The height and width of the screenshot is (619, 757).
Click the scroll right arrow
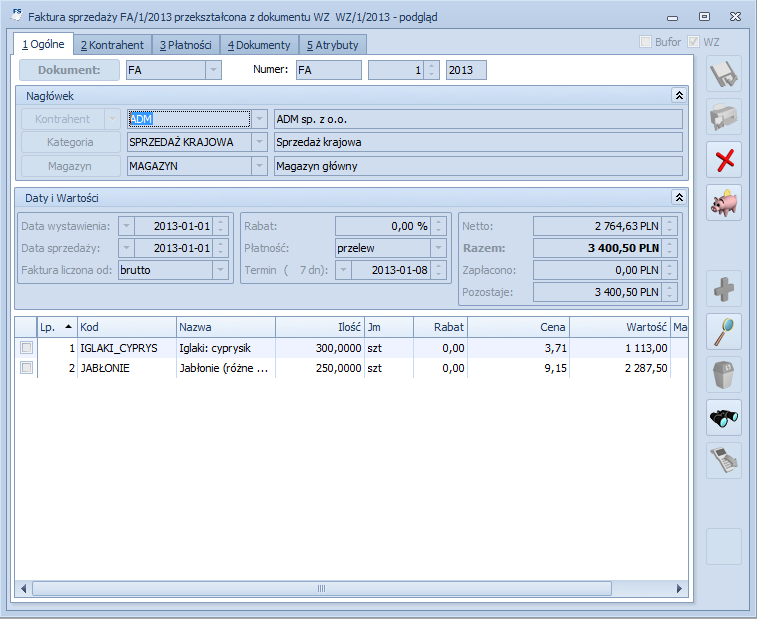point(679,589)
